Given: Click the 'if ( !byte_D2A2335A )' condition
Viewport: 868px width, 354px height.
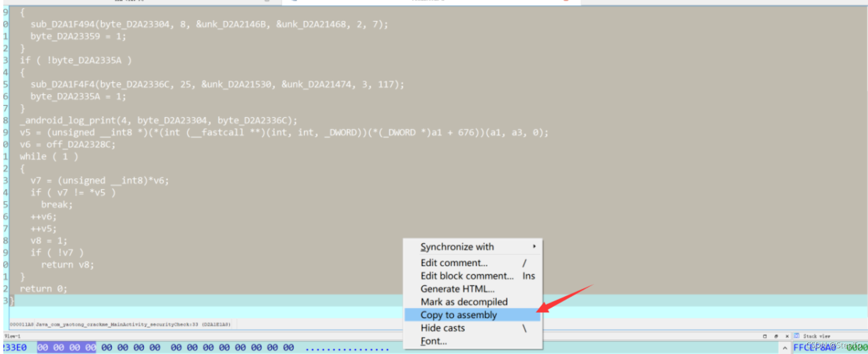Looking at the screenshot, I should coord(76,60).
